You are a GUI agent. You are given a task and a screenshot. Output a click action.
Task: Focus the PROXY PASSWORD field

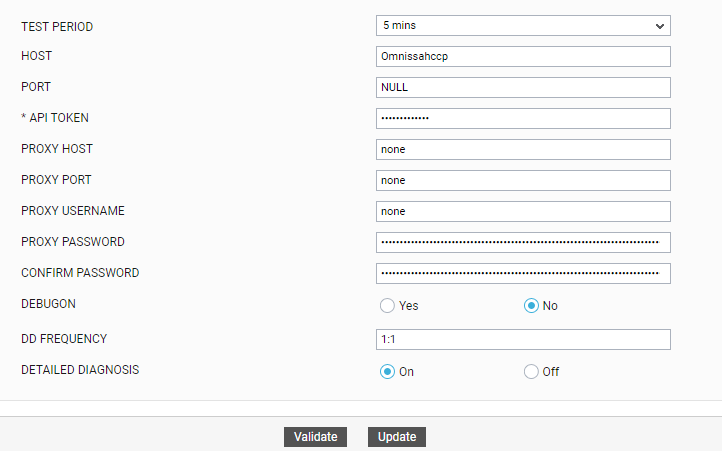[522, 242]
